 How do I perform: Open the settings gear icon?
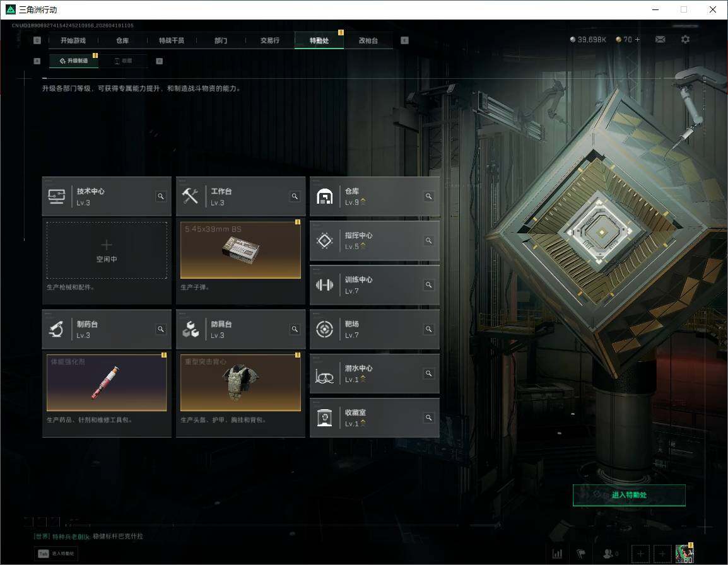point(685,40)
